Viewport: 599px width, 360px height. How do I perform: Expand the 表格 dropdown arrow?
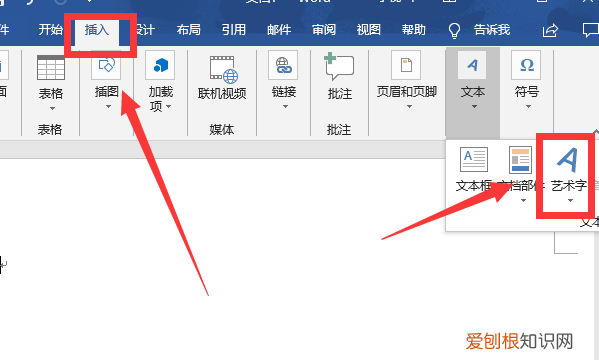click(x=52, y=109)
